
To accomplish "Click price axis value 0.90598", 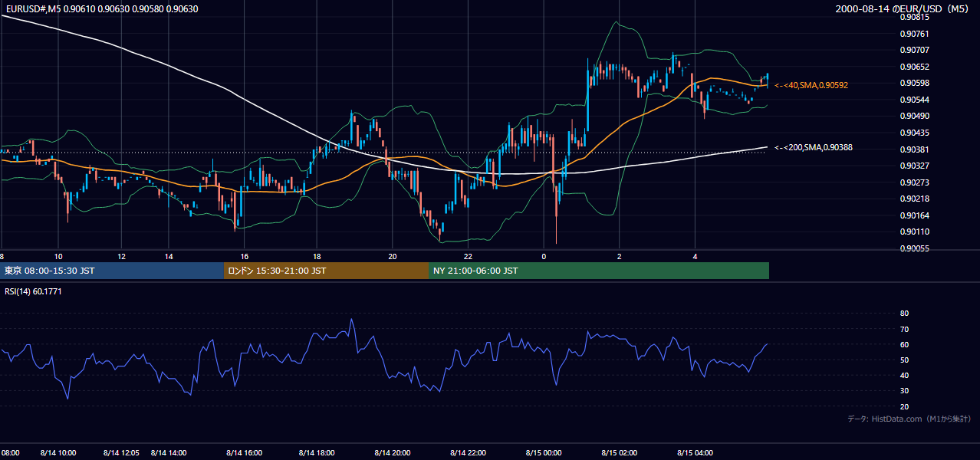I will 914,83.
